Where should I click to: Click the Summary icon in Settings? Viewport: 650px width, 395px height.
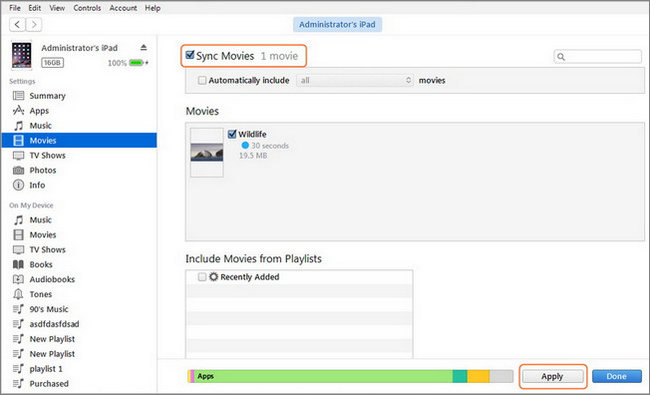click(18, 96)
